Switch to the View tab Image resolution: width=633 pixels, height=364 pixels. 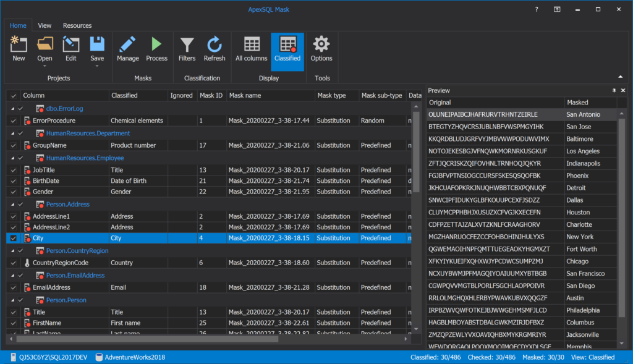pyautogui.click(x=44, y=25)
